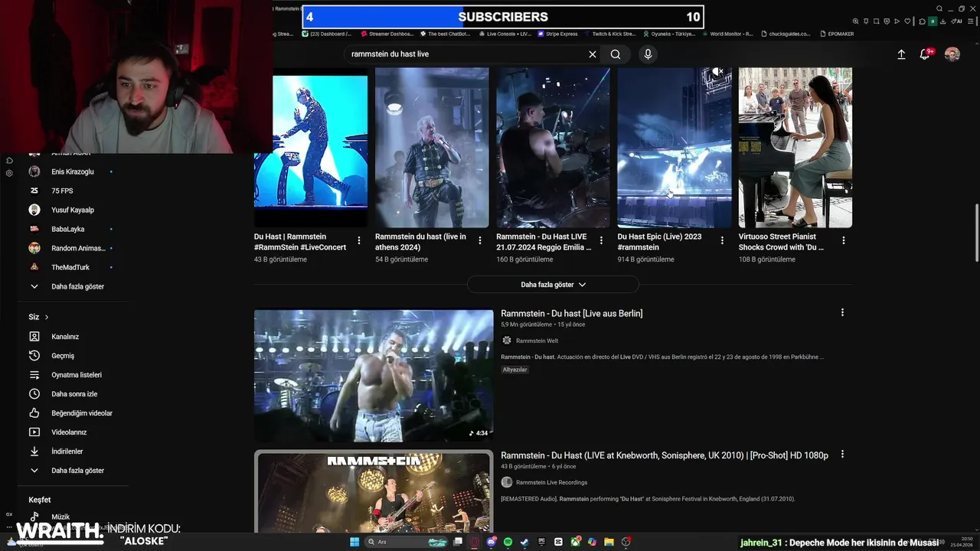This screenshot has height=551, width=980.
Task: Play 'Virtuoso Street Pianist' short thumbnail
Action: [x=795, y=148]
